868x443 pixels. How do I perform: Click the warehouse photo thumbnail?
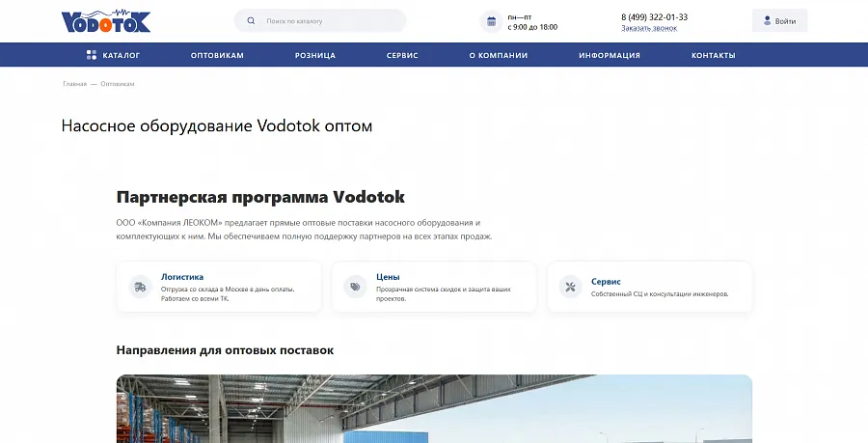pyautogui.click(x=434, y=409)
